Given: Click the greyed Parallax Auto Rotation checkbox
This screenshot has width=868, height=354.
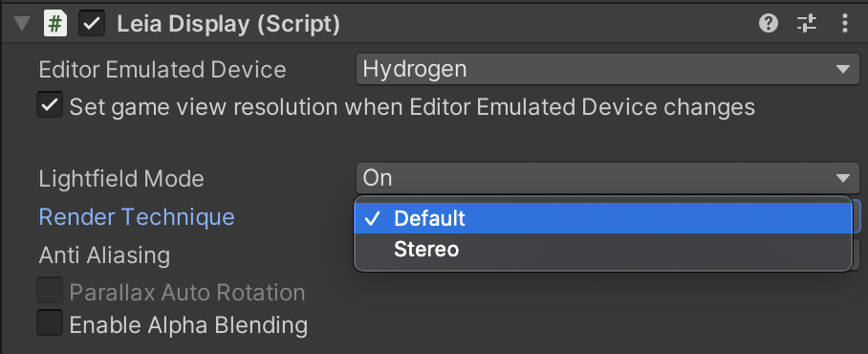Looking at the screenshot, I should [x=50, y=291].
